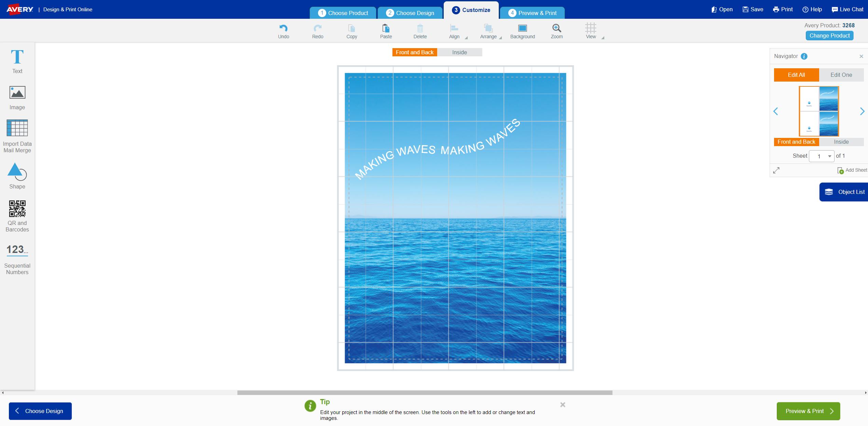Viewport: 868px width, 426px height.
Task: Select the sheet thumbnail in Navigator
Action: (819, 111)
